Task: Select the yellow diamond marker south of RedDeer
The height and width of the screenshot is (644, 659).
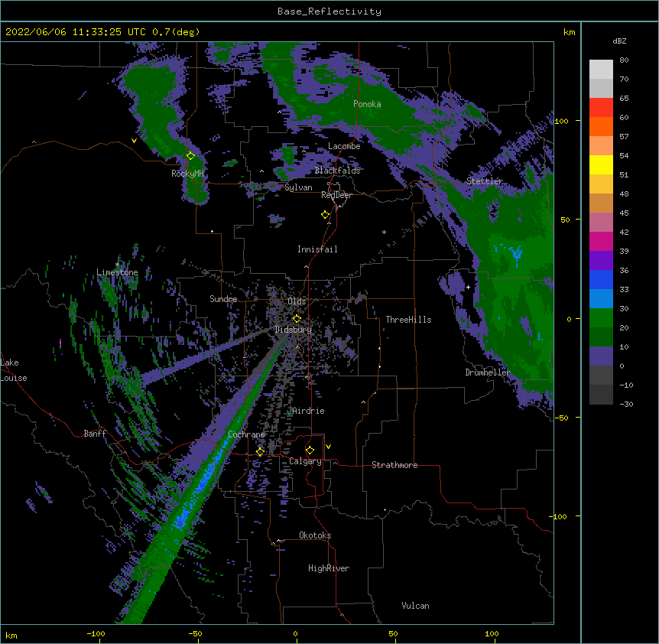Action: [325, 215]
